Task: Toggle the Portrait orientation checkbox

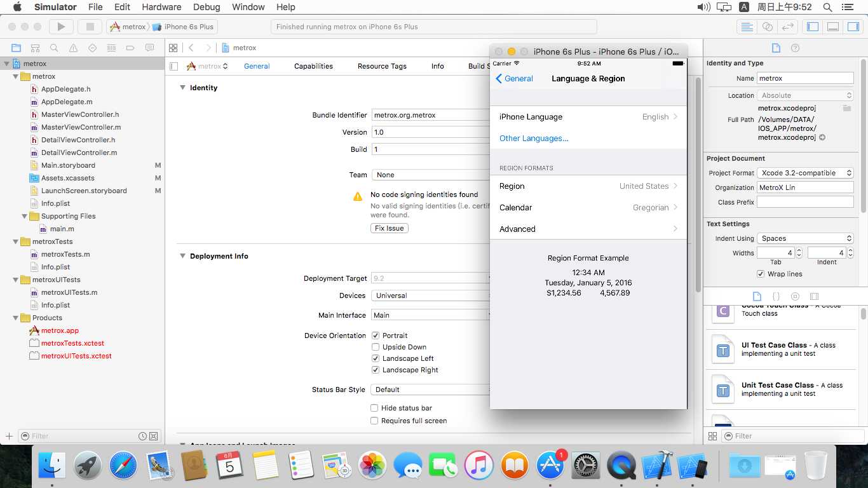Action: tap(376, 335)
